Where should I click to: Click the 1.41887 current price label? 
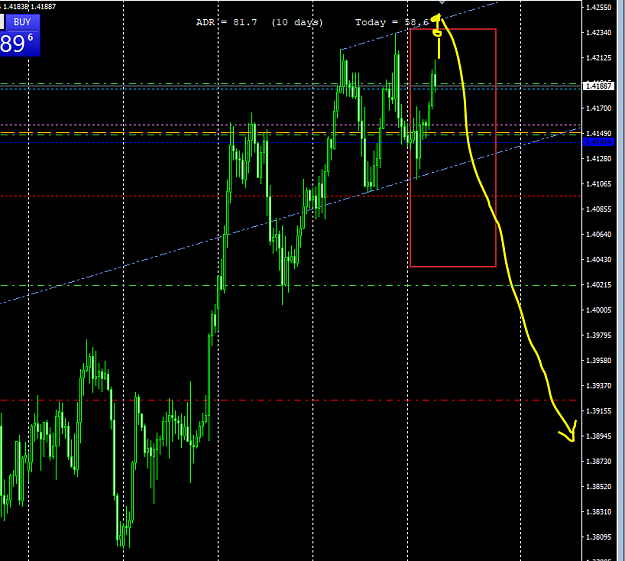coord(599,86)
